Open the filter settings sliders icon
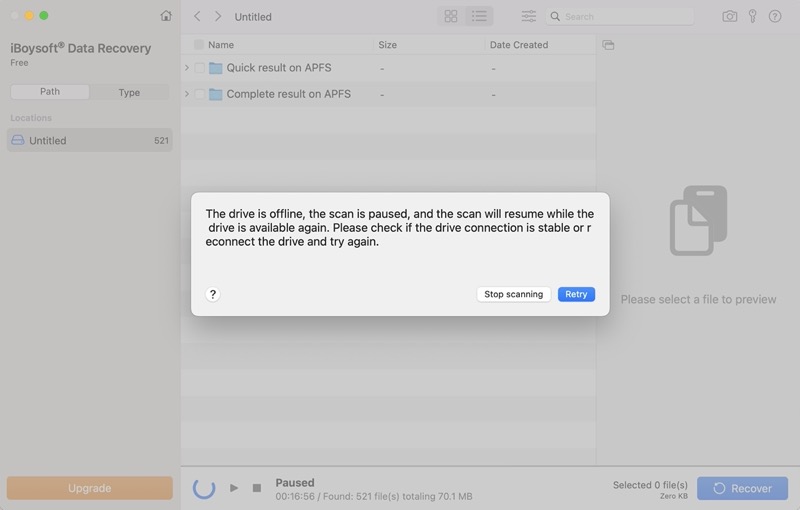 pos(528,16)
